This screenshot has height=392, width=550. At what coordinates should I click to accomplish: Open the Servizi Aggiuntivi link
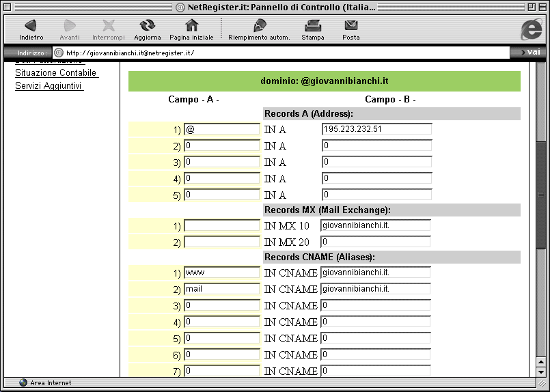pos(49,85)
